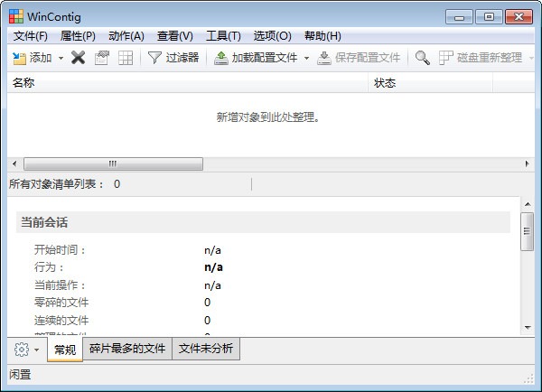Open the 动作(A) menu
Screen dimensions: 542x392
pyautogui.click(x=126, y=36)
